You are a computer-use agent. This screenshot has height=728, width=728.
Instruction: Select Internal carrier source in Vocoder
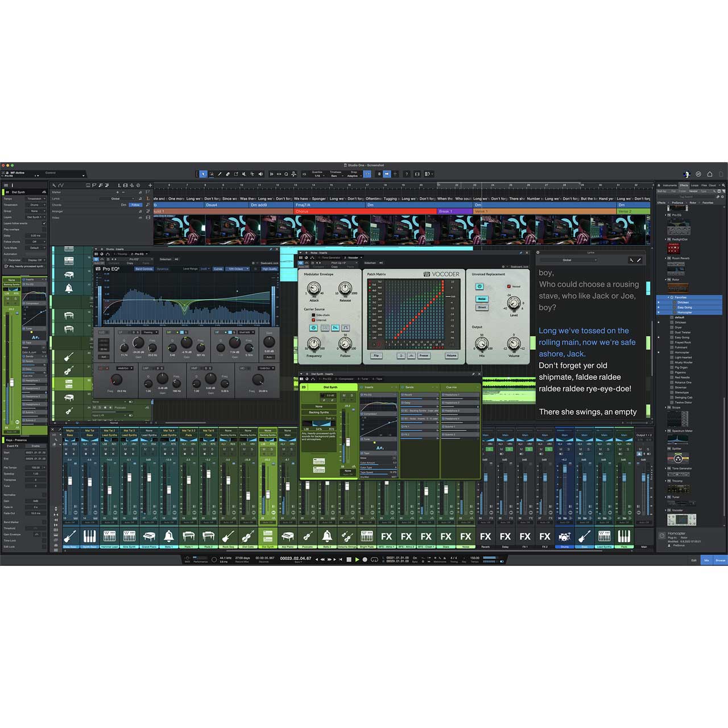point(313,320)
